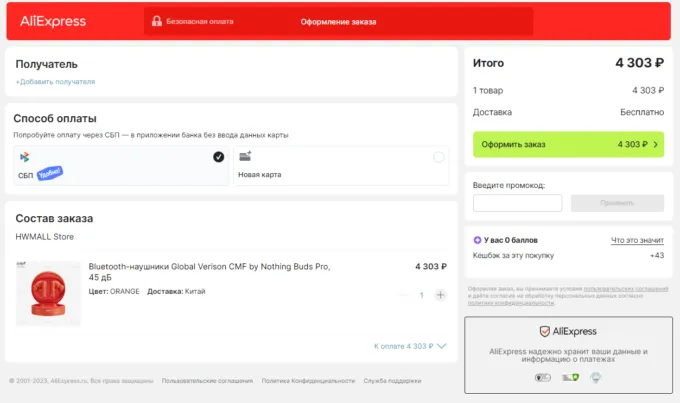Image resolution: width=680 pixels, height=403 pixels.
Task: Click the AliExpress shield icon in the security box
Action: (x=545, y=331)
